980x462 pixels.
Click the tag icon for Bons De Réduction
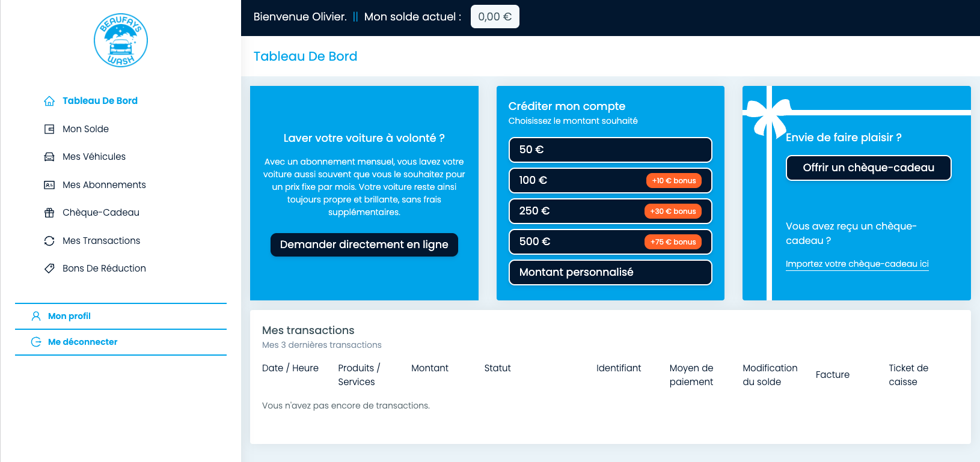point(49,269)
